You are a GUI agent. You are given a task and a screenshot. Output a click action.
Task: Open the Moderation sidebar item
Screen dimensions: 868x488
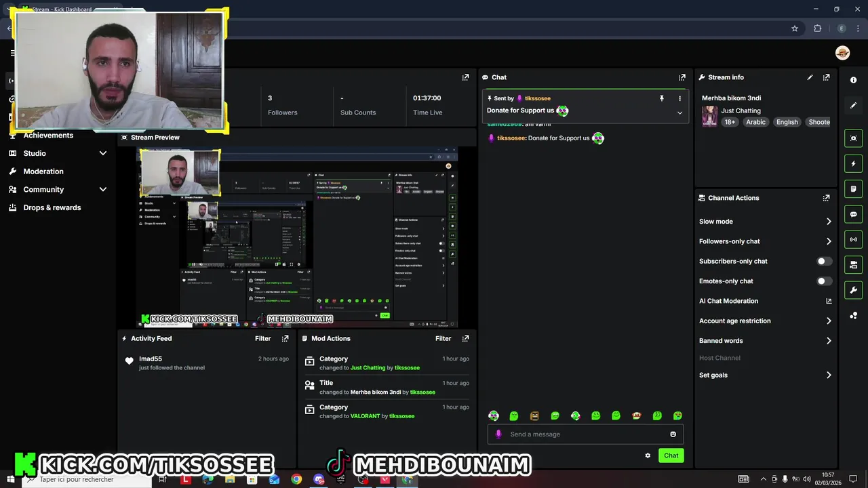[43, 171]
